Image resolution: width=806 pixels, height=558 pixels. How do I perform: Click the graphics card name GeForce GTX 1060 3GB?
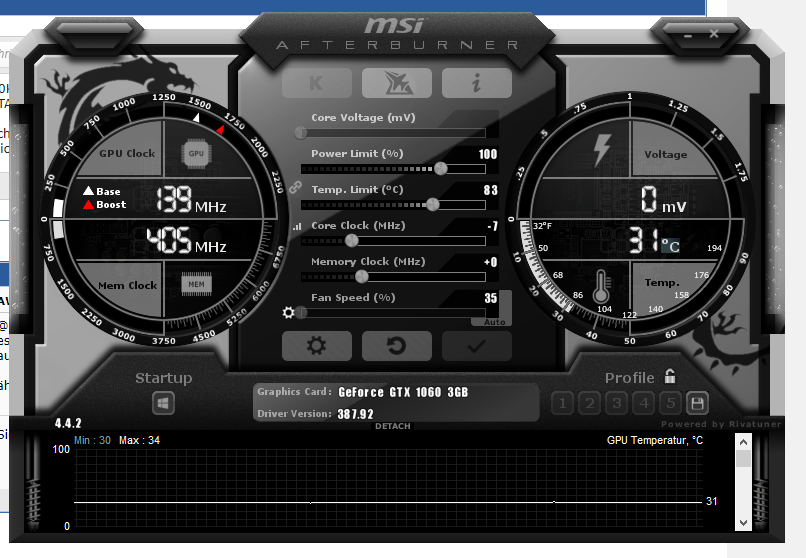coord(403,392)
